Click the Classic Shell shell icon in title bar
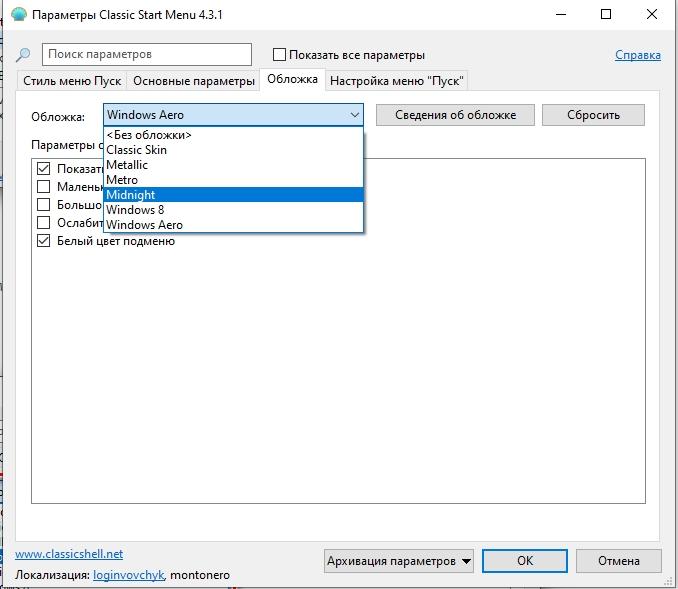This screenshot has height=589, width=678. point(19,14)
